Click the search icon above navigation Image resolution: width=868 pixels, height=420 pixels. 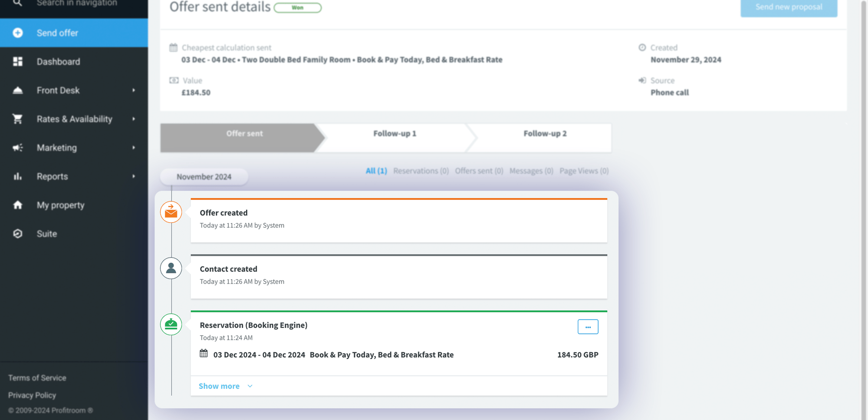click(17, 3)
